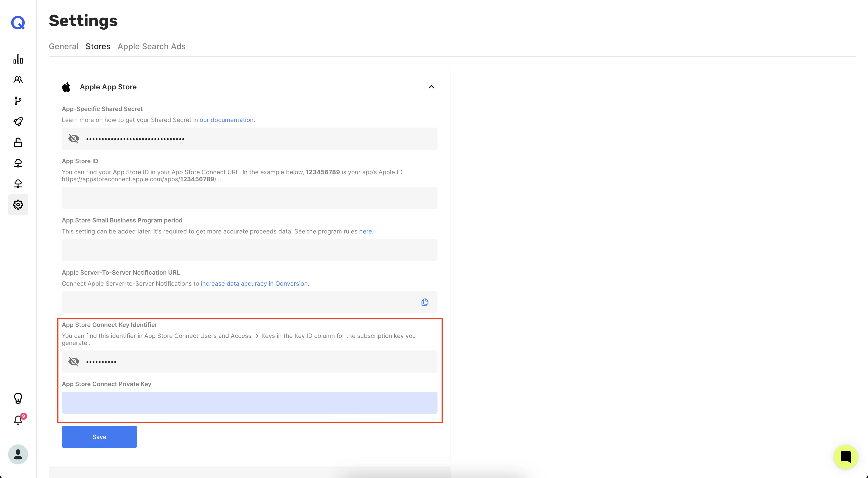Screen dimensions: 868x478
Task: Open the analytics bar chart sidebar icon
Action: point(18,59)
